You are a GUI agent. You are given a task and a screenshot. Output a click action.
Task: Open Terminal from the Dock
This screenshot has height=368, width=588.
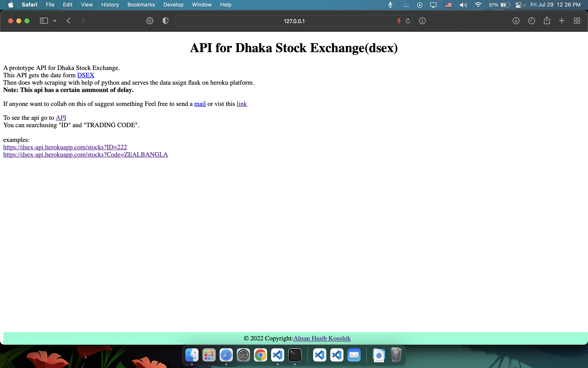click(295, 355)
